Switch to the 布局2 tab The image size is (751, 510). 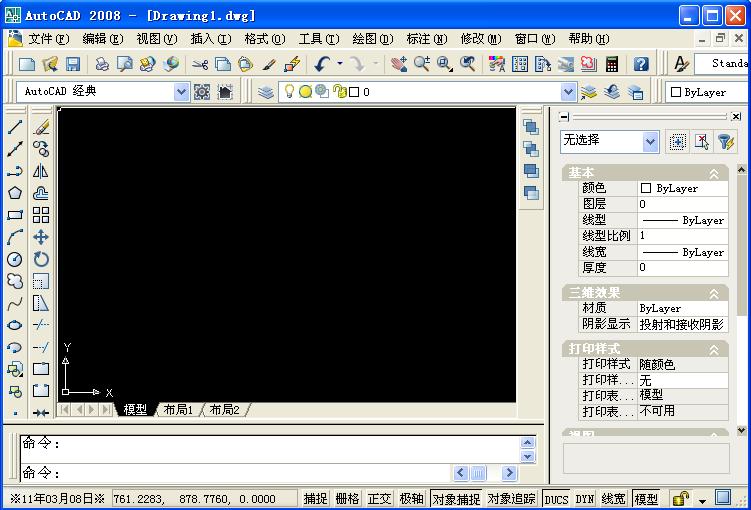click(x=224, y=409)
